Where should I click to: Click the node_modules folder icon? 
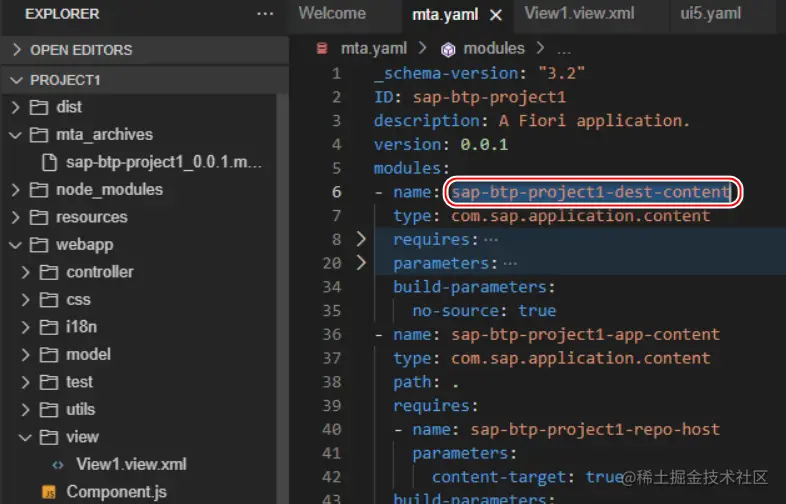coord(39,190)
